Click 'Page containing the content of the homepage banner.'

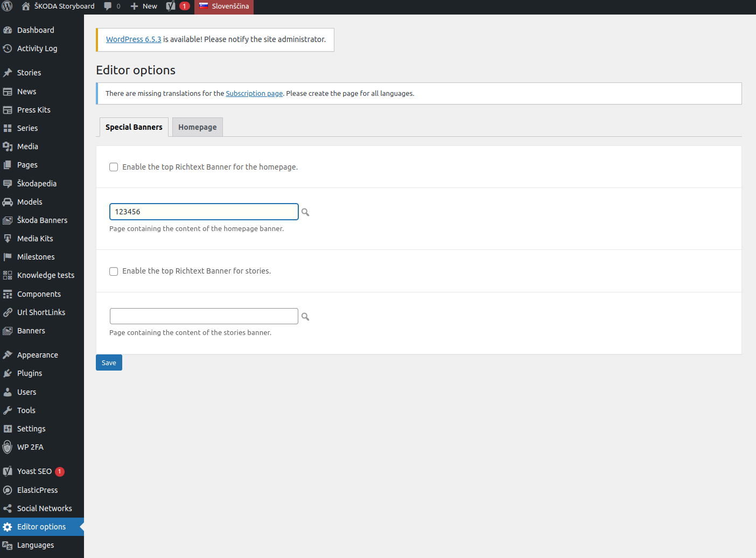(197, 229)
